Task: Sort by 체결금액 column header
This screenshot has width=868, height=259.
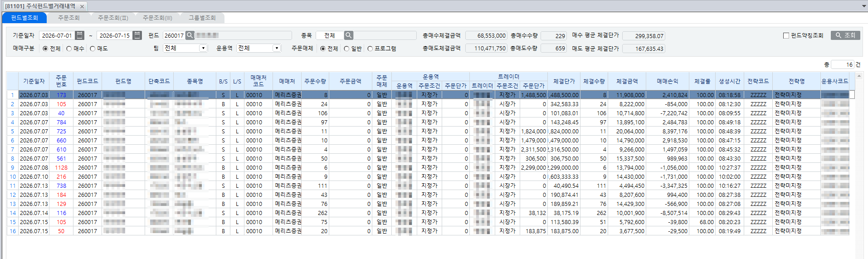Action: point(627,81)
